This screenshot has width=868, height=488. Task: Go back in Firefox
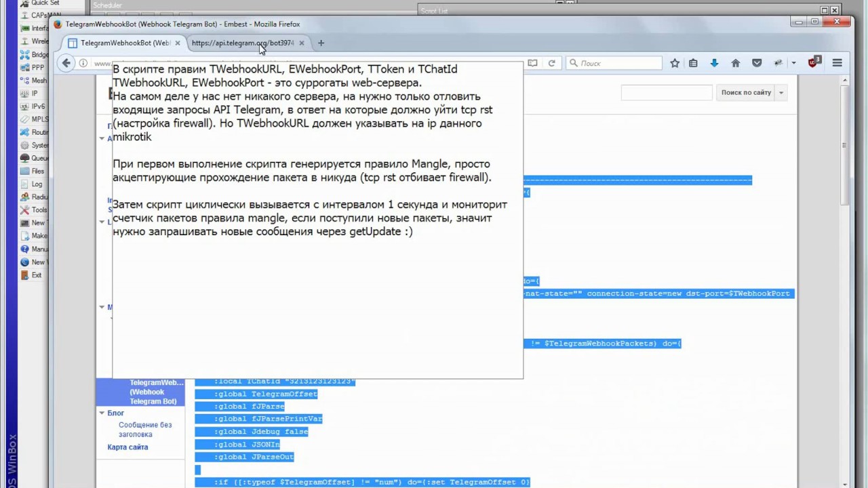click(66, 63)
